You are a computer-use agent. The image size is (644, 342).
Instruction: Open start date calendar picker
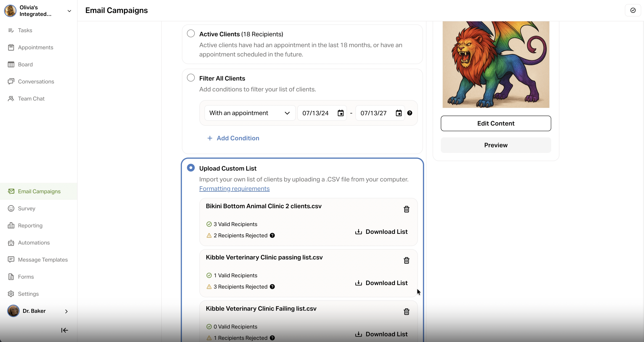point(340,113)
